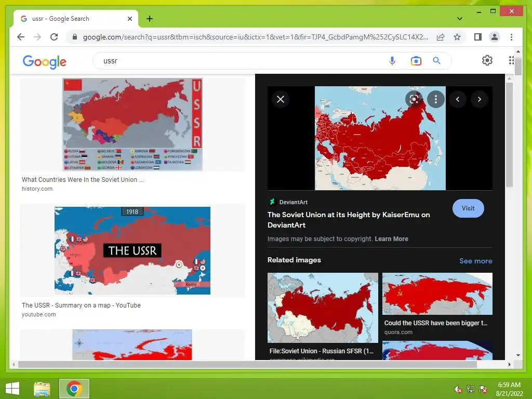Image resolution: width=532 pixels, height=399 pixels.
Task: Start voice search with microphone icon
Action: [x=392, y=61]
